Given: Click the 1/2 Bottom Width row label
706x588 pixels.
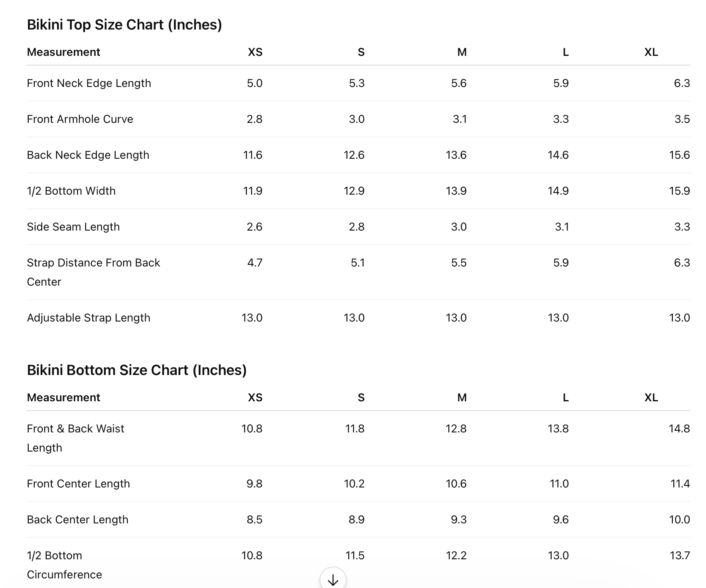Looking at the screenshot, I should pyautogui.click(x=71, y=191).
